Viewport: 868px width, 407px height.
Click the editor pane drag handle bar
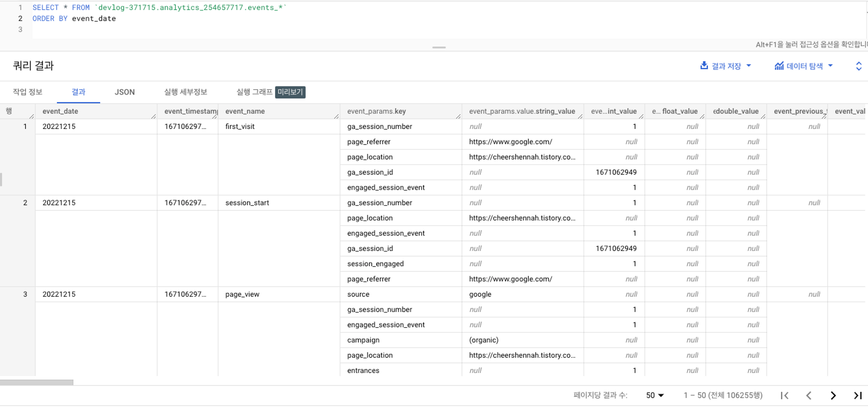point(439,47)
